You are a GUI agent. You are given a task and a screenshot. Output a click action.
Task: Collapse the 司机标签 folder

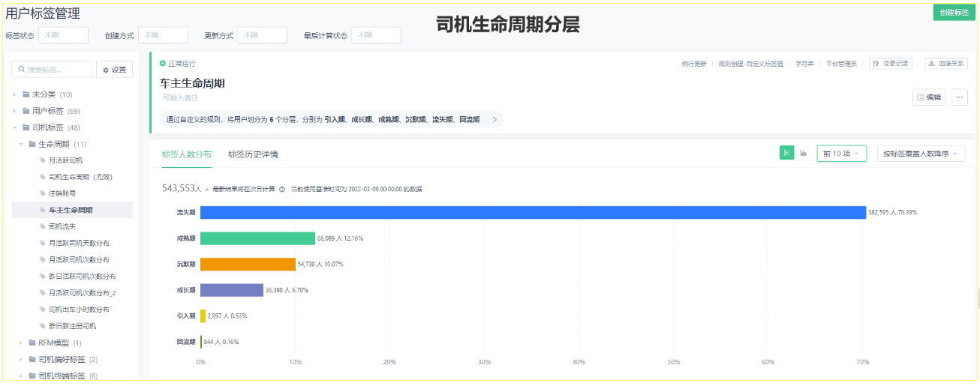[x=15, y=127]
